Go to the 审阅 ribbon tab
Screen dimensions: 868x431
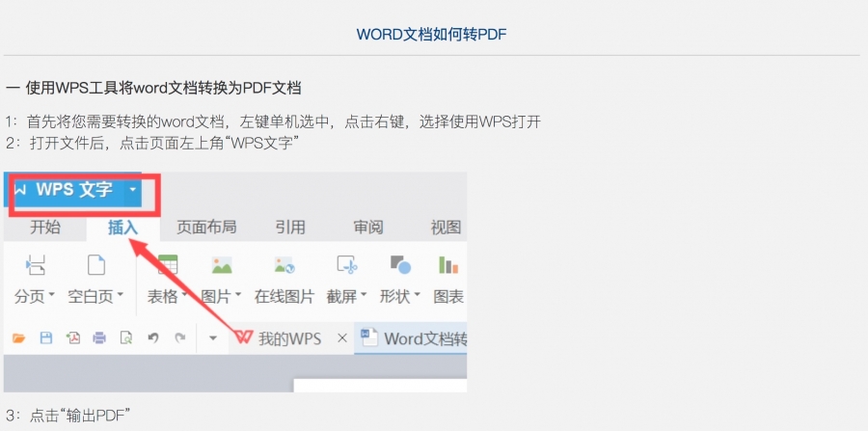(367, 228)
